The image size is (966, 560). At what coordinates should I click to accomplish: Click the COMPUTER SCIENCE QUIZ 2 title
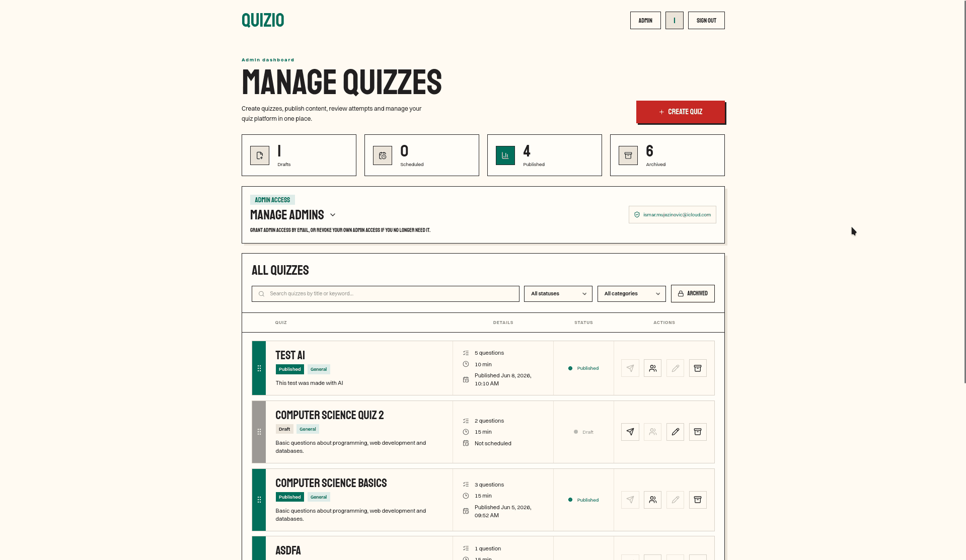(x=330, y=415)
